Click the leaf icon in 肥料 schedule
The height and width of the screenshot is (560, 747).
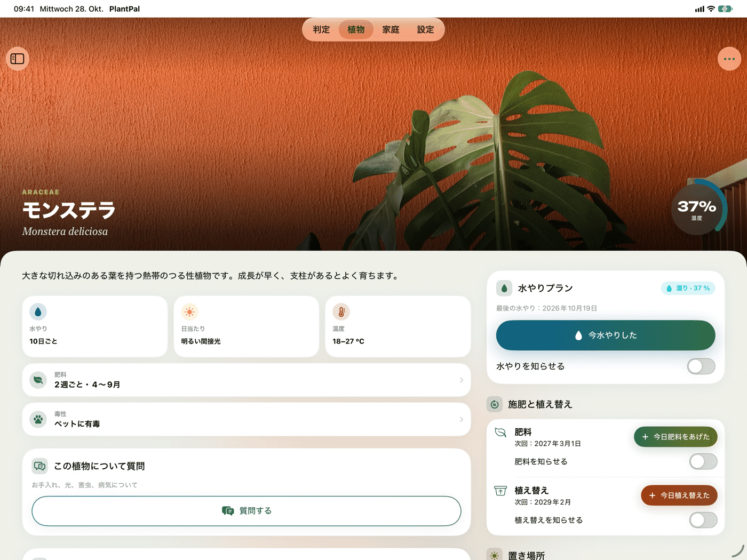[500, 433]
